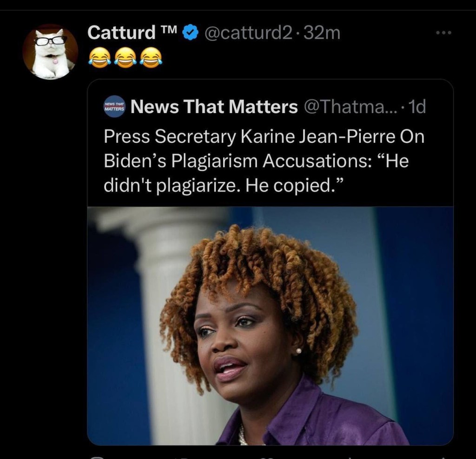Click the TM trademark symbol after Catturd
The width and height of the screenshot is (476, 459).
168,29
